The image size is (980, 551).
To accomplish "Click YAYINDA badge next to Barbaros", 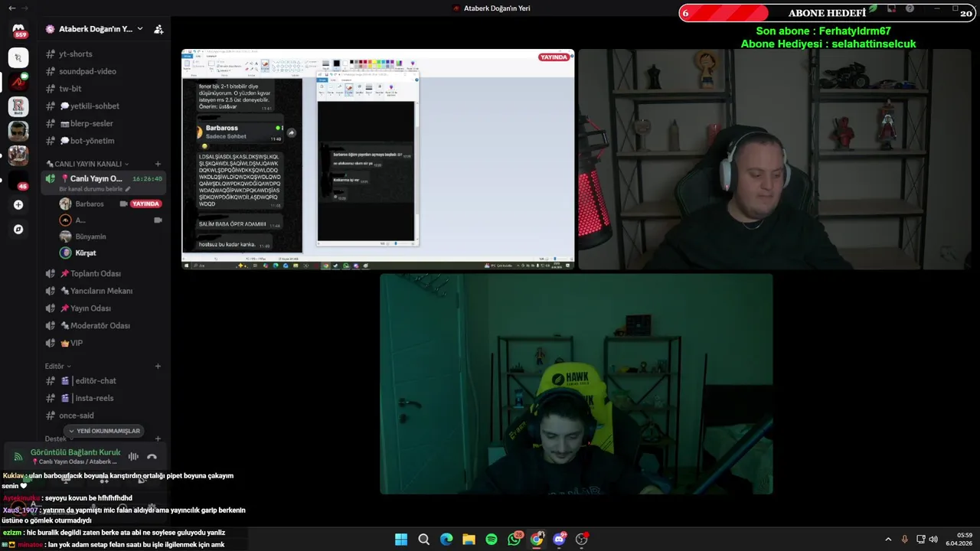I will click(x=145, y=204).
